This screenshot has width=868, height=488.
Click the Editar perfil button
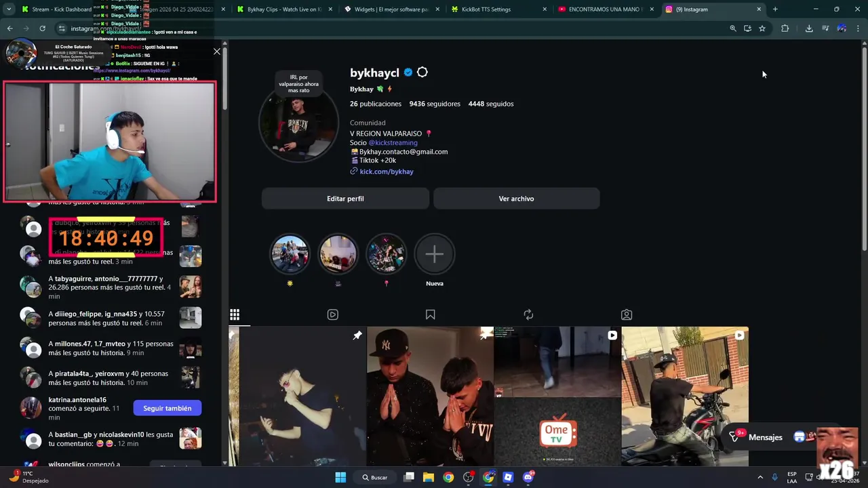click(x=345, y=199)
